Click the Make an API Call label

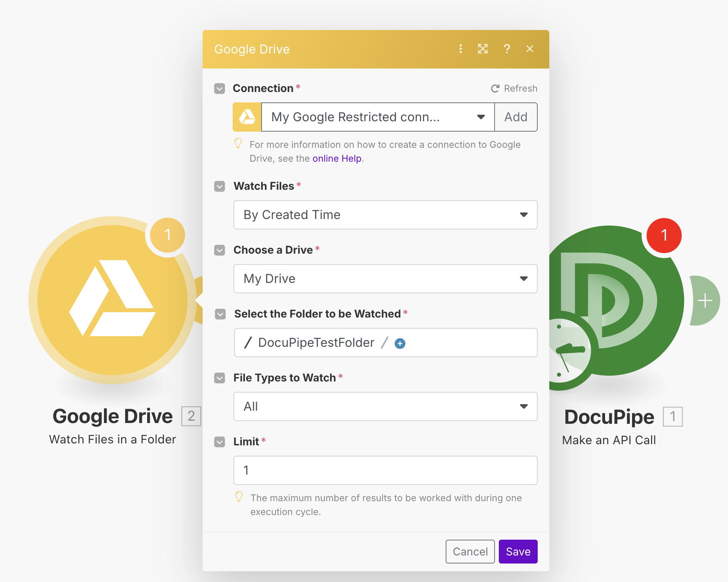[609, 440]
